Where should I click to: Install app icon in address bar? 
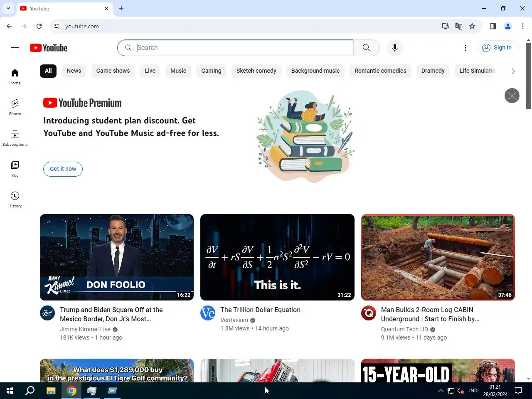pyautogui.click(x=446, y=26)
